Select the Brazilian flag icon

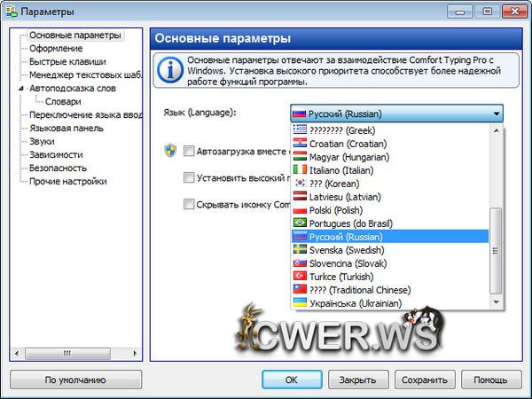pos(300,223)
